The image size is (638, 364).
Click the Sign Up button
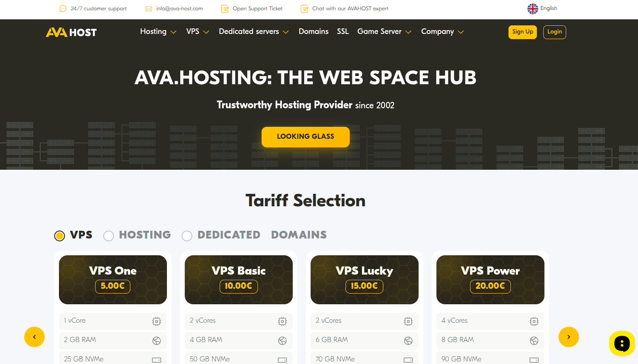(x=522, y=32)
